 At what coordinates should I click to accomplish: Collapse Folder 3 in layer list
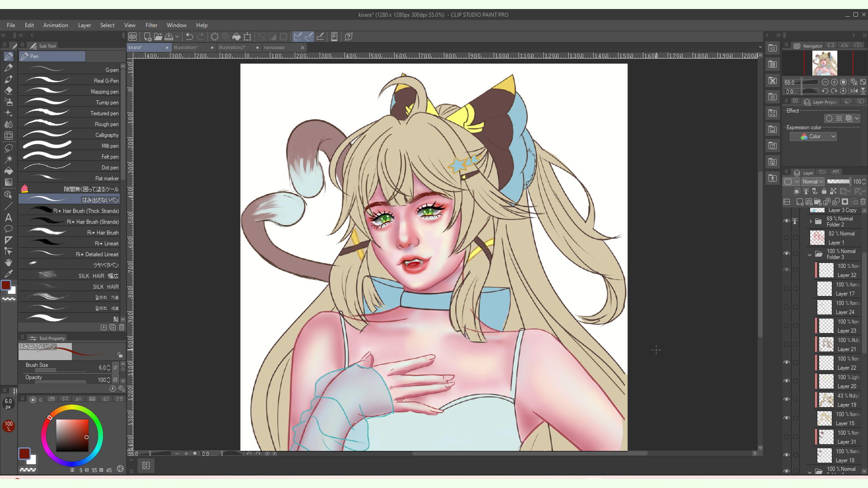pyautogui.click(x=810, y=254)
